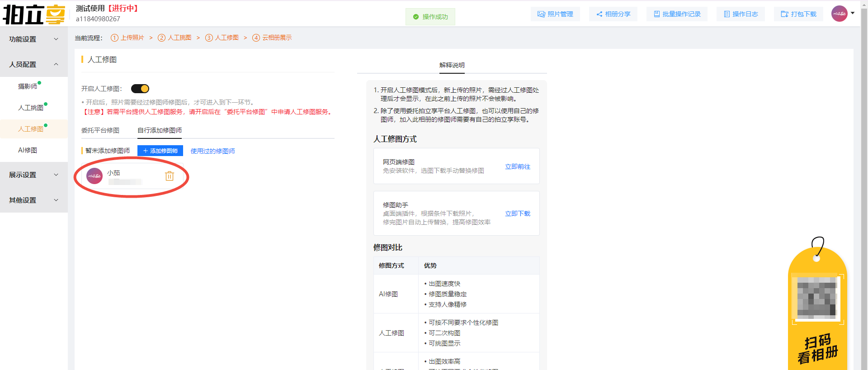Expand the 展示设置 sidebar section
Screen dimensions: 868x370
[33, 175]
